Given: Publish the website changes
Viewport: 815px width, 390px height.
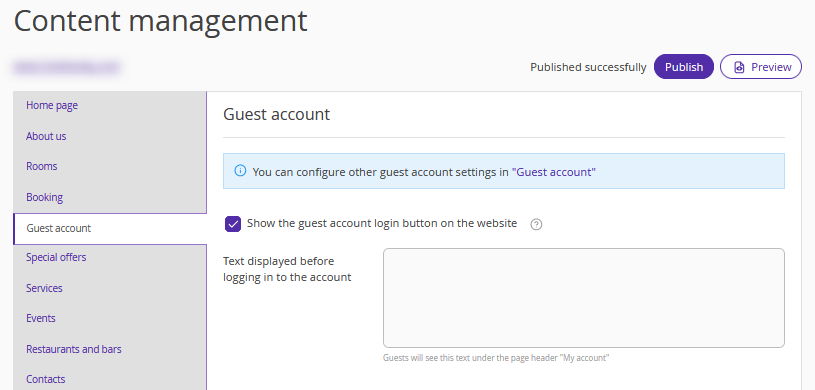Looking at the screenshot, I should click(683, 67).
